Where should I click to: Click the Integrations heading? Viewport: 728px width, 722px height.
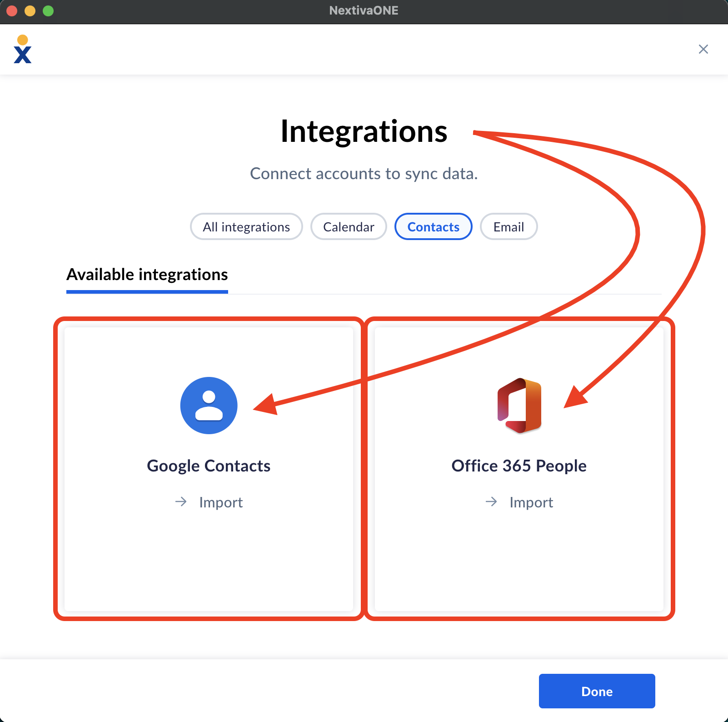364,131
